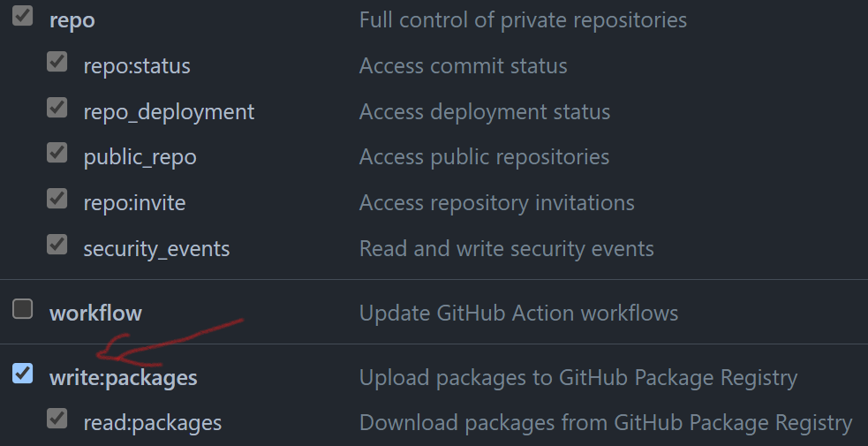Toggle the read:packages checkbox
Screen dimensions: 868x446
[x=57, y=419]
